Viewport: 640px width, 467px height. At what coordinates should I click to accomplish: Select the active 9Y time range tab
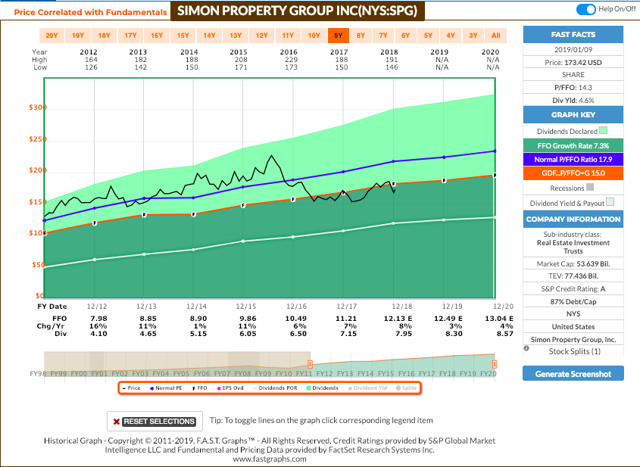(338, 36)
